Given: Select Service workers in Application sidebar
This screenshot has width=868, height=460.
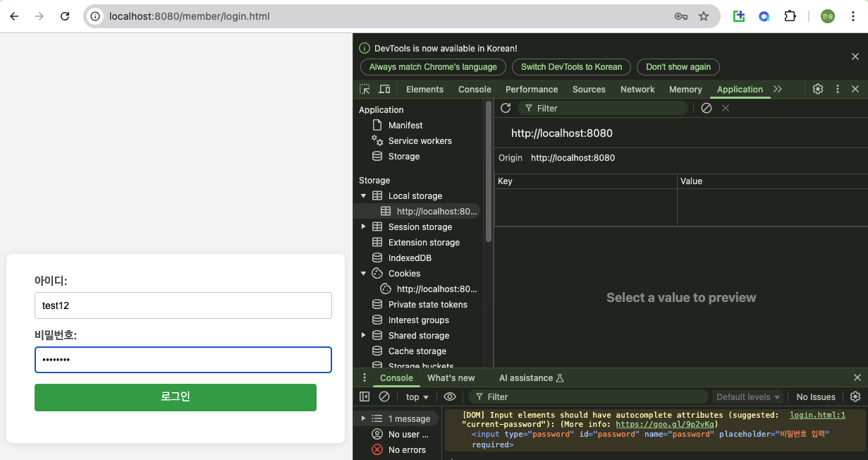Looking at the screenshot, I should point(420,140).
